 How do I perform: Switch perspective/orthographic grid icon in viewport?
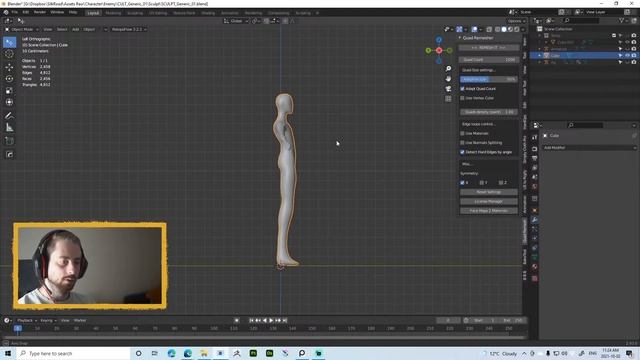pyautogui.click(x=448, y=99)
